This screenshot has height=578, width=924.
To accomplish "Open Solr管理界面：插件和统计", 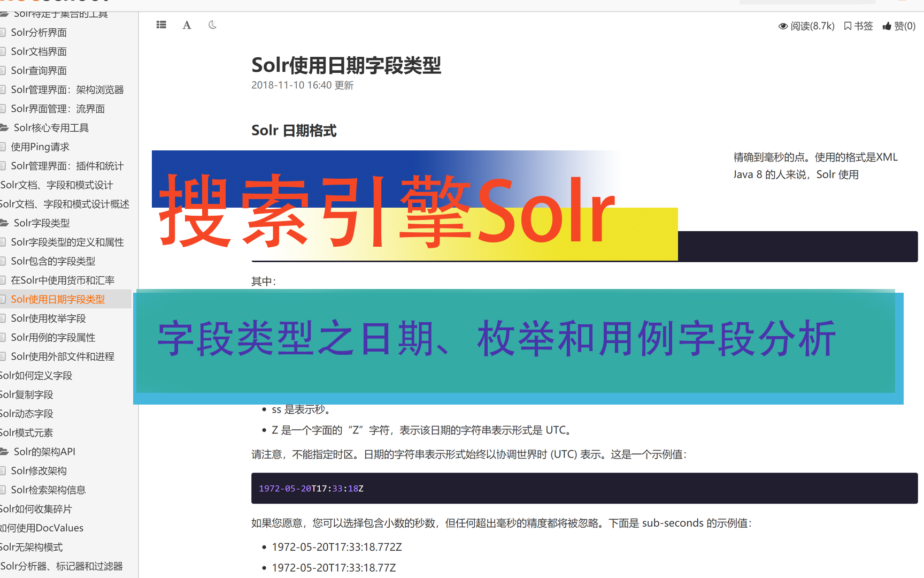I will pyautogui.click(x=67, y=166).
